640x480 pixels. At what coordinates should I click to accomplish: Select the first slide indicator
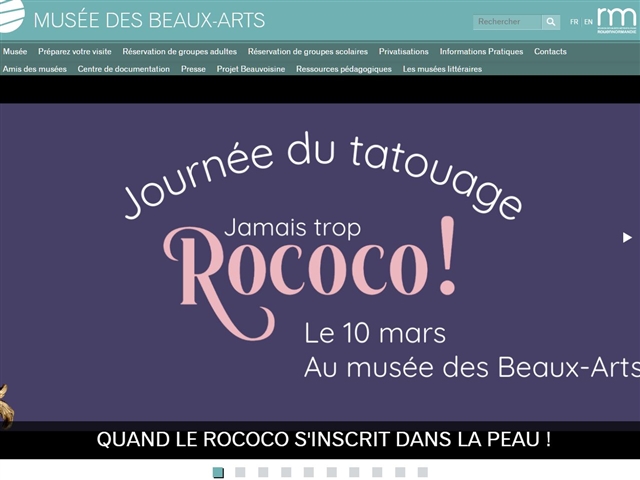[x=219, y=472]
